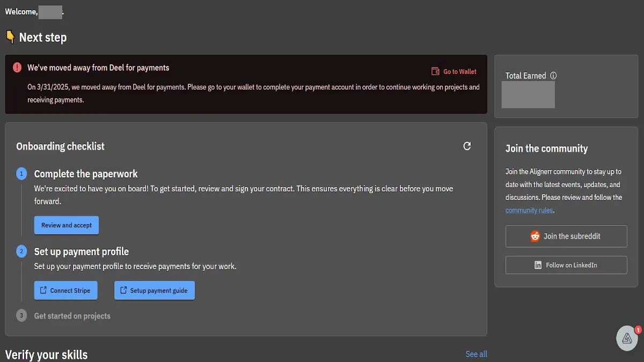Click step 2 circle for Set up payment profile

21,251
